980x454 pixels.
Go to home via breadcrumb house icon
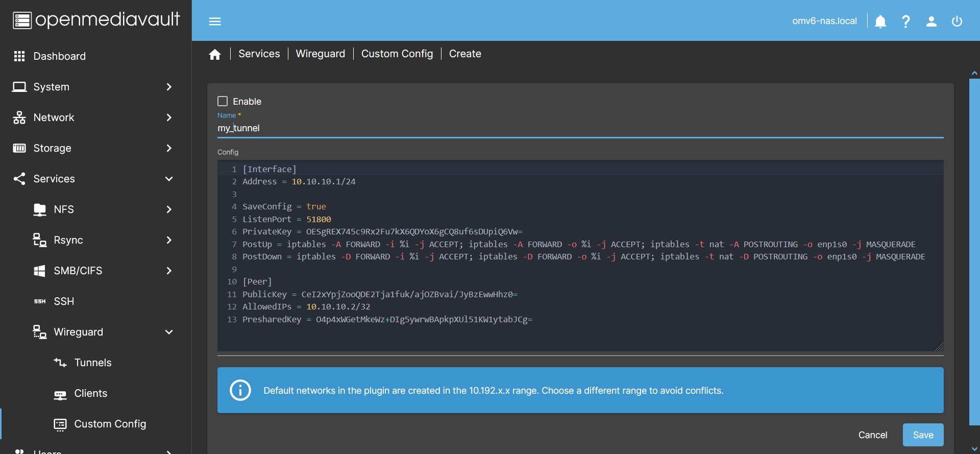[x=215, y=54]
